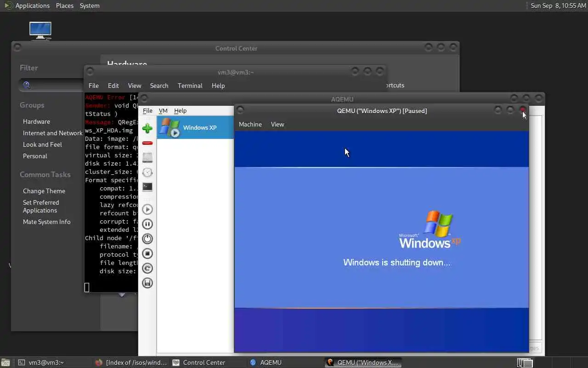Open the File menu in AQEMU

pos(147,110)
